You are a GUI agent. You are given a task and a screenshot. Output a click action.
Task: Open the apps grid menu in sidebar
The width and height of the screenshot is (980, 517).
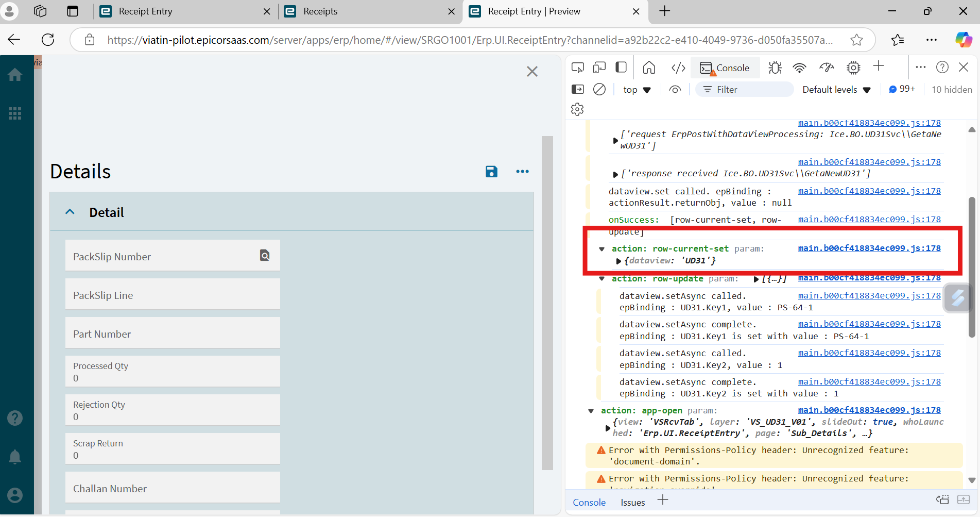click(15, 113)
